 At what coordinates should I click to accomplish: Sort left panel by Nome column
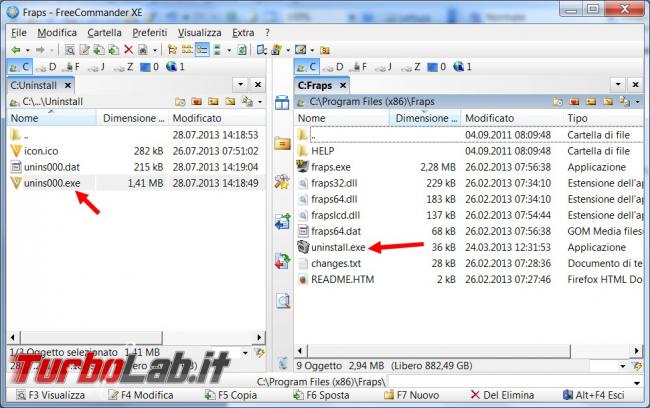(x=52, y=118)
